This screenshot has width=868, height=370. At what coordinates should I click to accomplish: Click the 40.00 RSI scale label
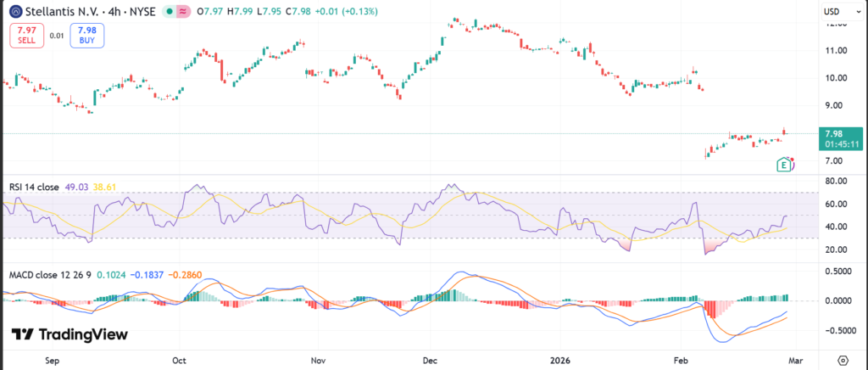pos(835,227)
